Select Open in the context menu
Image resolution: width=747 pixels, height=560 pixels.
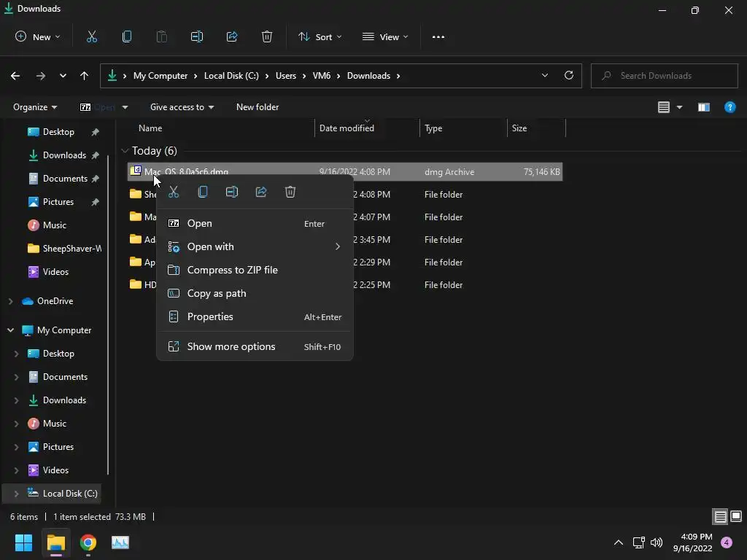[x=255, y=223]
